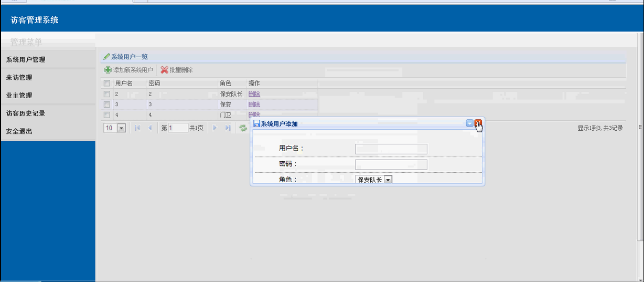644x282 pixels.
Task: Click the 显示1到3,共3记录 status text
Action: [600, 128]
